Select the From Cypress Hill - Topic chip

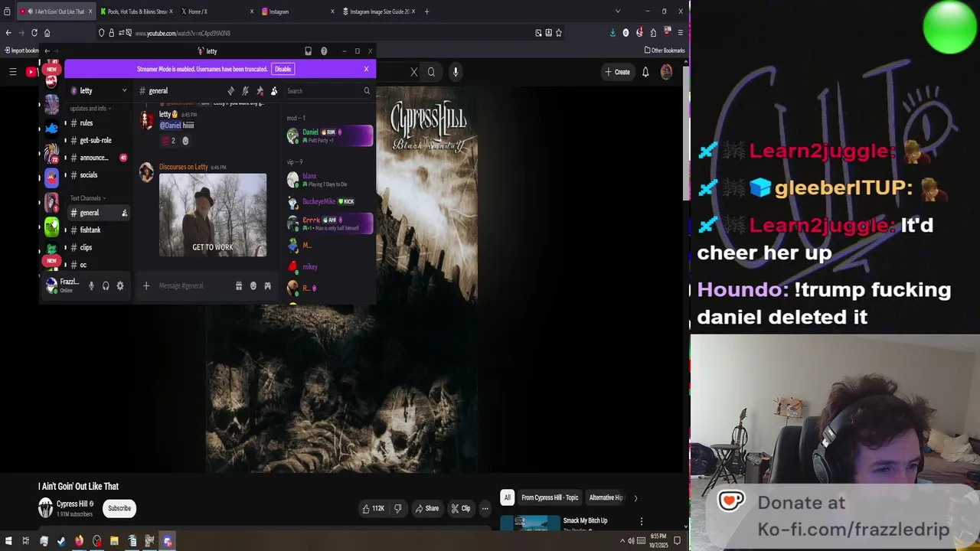(550, 497)
